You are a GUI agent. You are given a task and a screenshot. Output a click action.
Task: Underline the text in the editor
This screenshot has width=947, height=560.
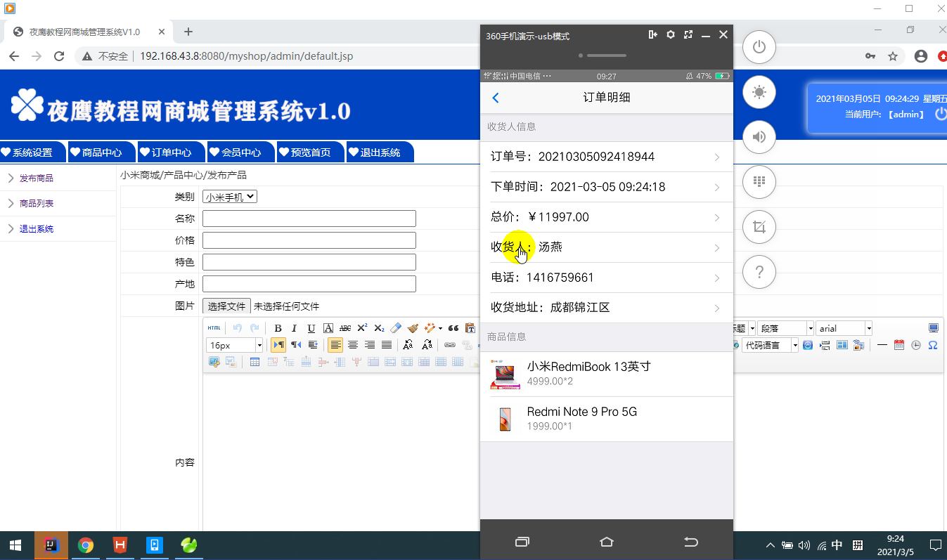311,328
